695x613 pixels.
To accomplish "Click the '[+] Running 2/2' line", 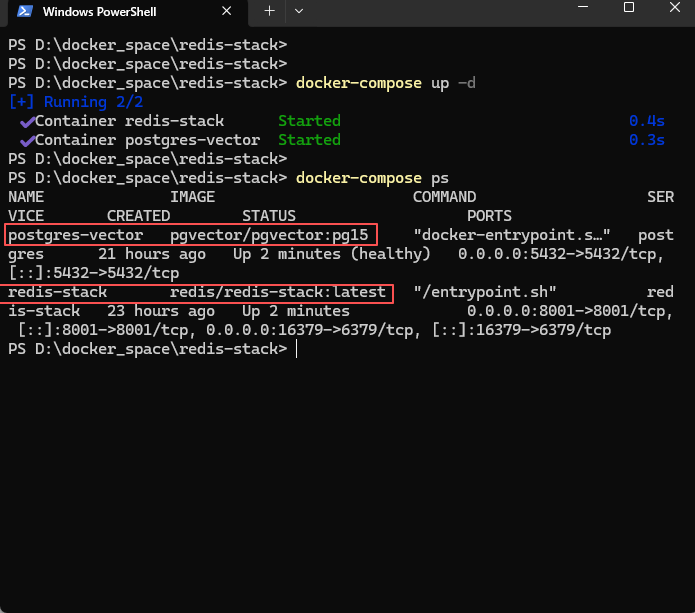I will pyautogui.click(x=76, y=102).
